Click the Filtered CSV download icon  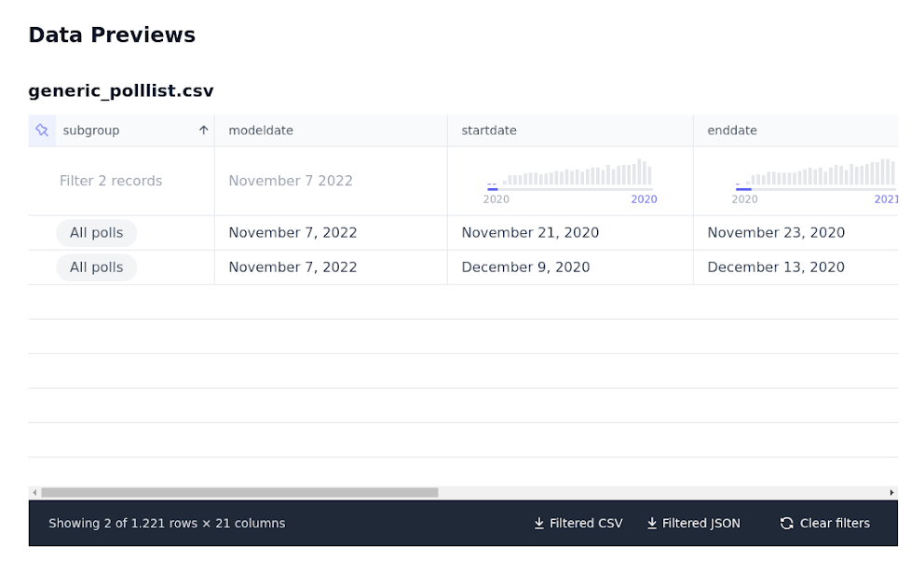[538, 523]
